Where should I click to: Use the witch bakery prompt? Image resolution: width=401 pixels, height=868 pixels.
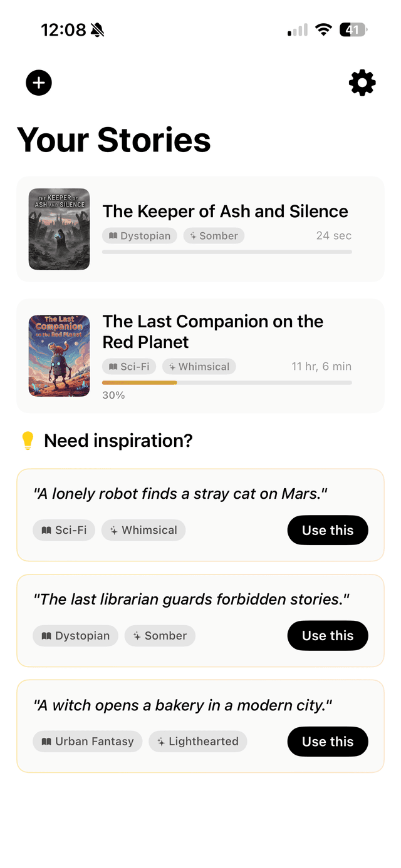tap(328, 742)
